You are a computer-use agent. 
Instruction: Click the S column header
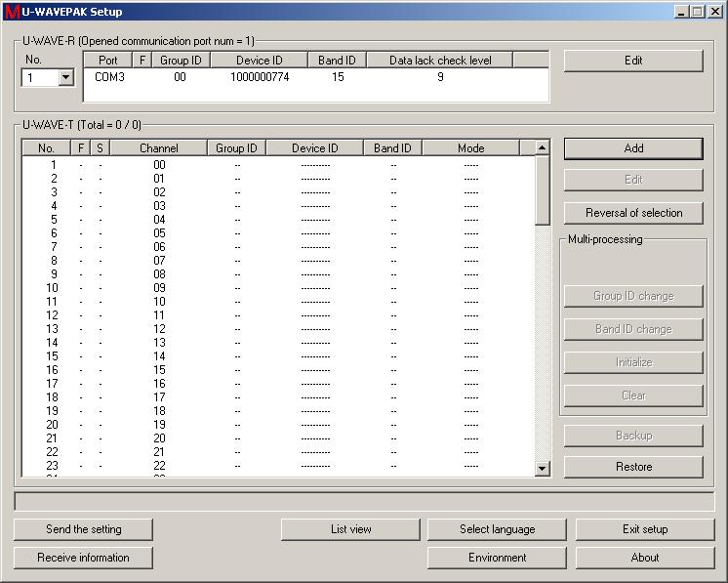(x=100, y=147)
